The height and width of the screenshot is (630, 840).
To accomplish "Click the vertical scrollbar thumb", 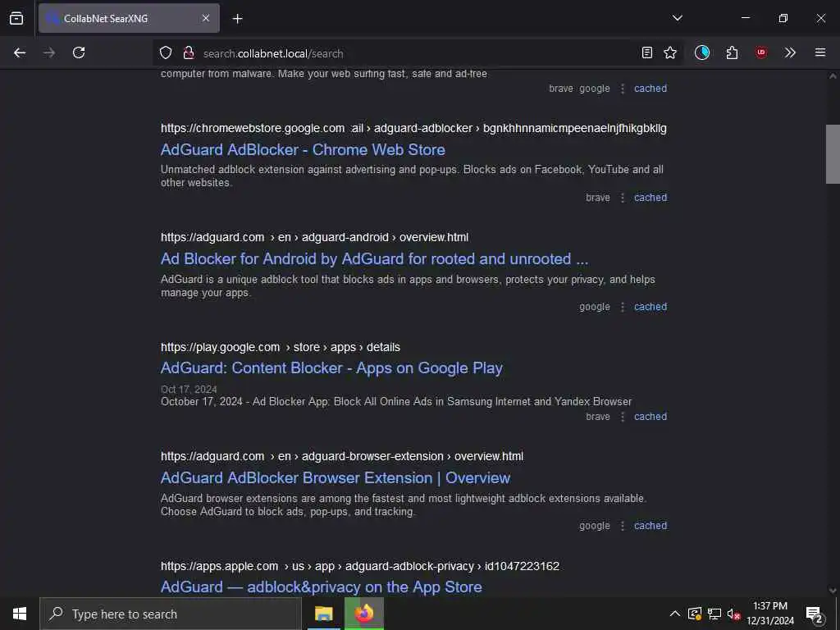I will pyautogui.click(x=833, y=154).
